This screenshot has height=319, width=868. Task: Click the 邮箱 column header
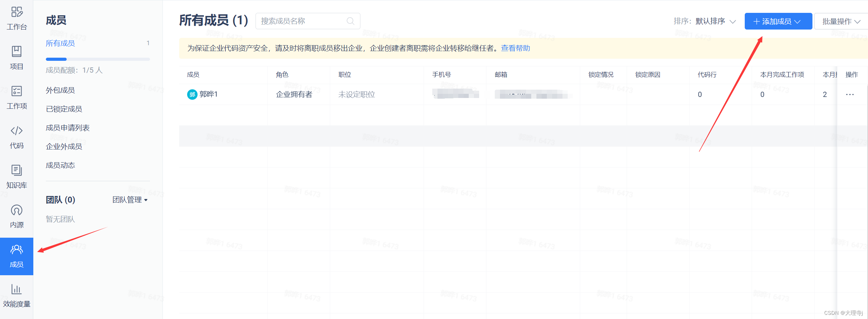[501, 75]
